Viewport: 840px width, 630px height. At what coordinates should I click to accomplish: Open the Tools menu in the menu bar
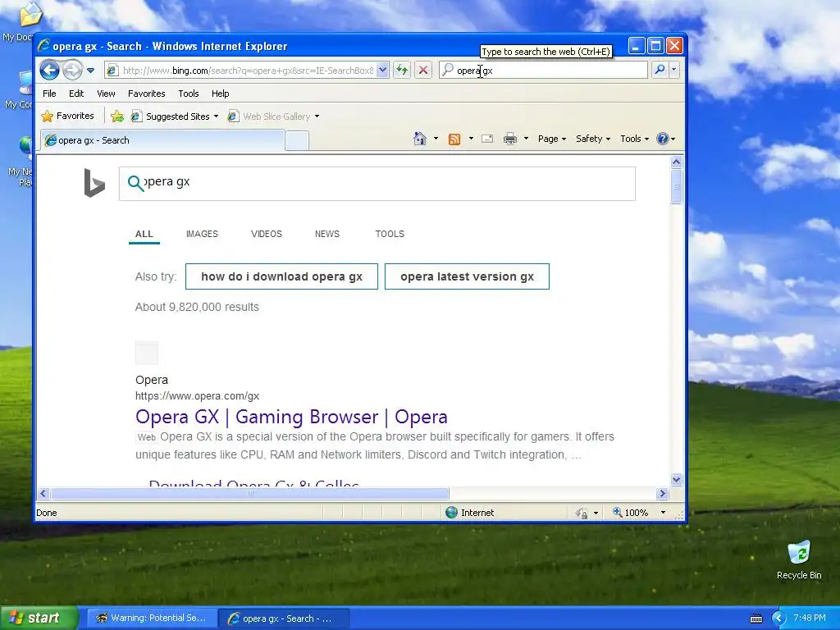189,94
